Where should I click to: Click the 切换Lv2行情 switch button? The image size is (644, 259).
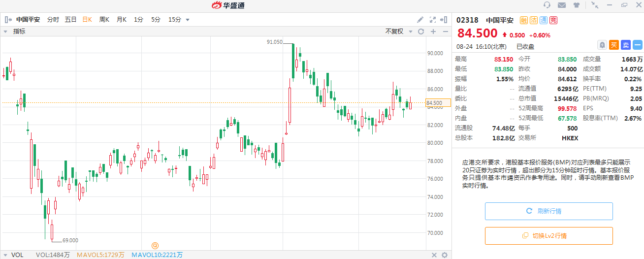coord(549,236)
